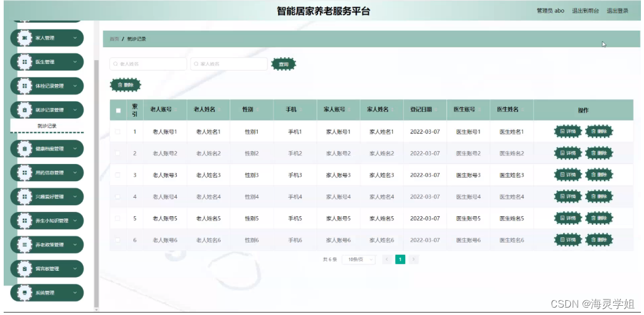Expand 体检记录管理 menu chevron

[75, 86]
